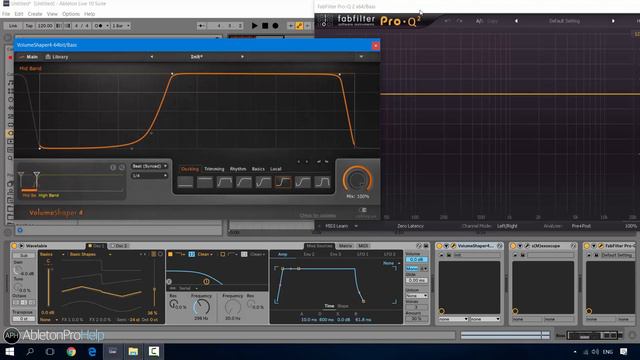The image size is (640, 360).
Task: Toggle s(M)exoscope device power
Action: 513,246
